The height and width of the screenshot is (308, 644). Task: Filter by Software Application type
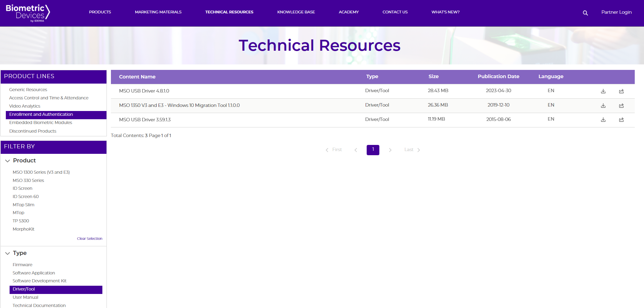click(34, 273)
